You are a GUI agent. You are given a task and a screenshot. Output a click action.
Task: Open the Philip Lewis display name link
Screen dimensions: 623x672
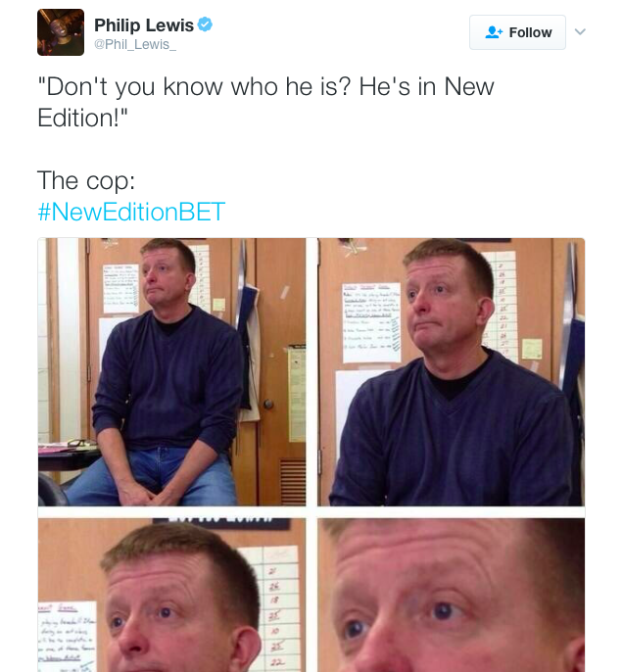coord(144,24)
